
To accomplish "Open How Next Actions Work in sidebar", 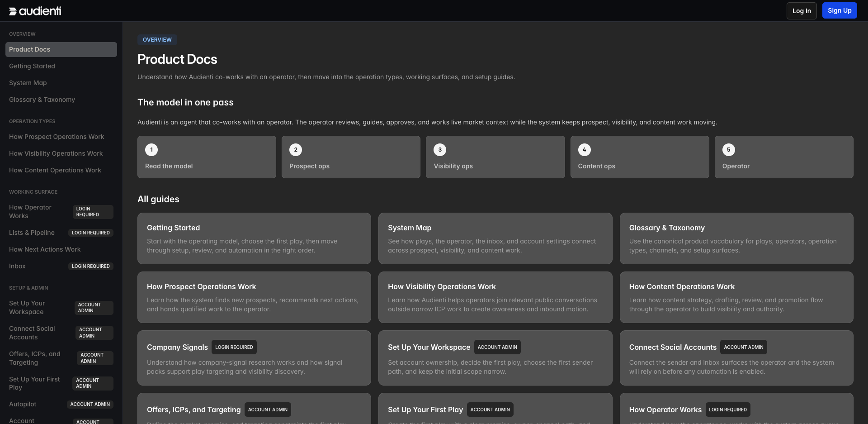I will [61, 249].
